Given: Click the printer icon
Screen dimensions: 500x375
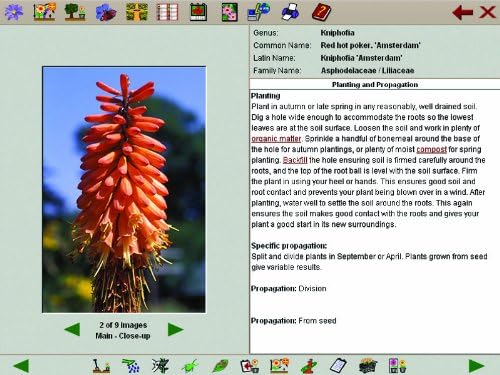Looking at the screenshot, I should point(290,12).
